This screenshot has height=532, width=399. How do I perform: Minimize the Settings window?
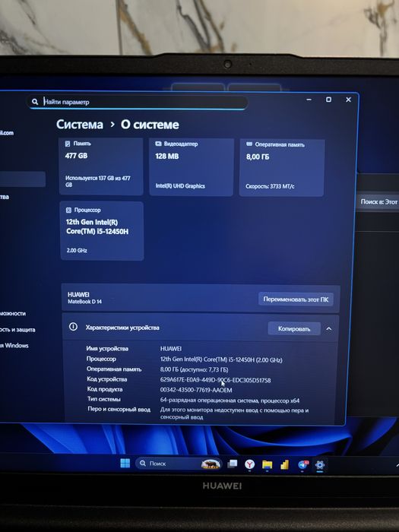pyautogui.click(x=309, y=100)
